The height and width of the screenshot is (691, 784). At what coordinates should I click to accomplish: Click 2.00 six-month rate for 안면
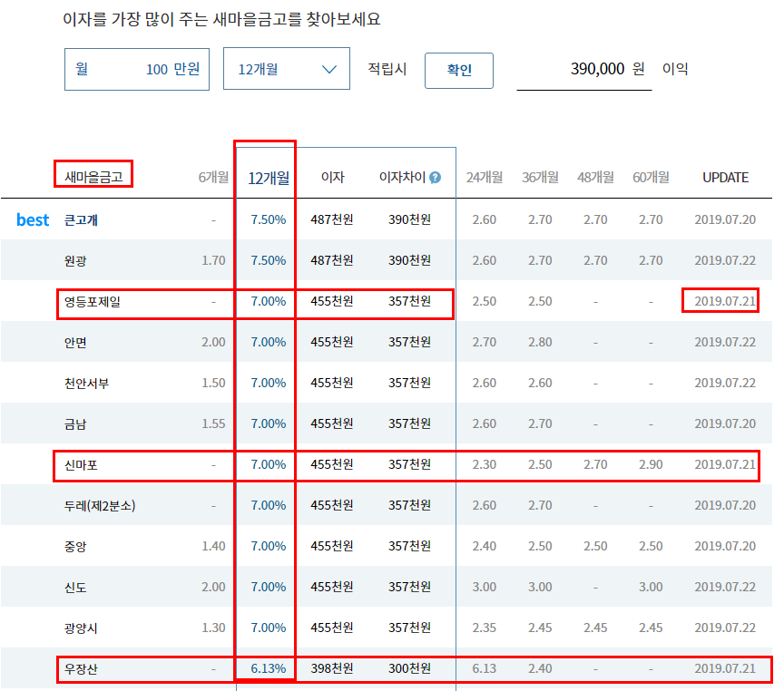click(x=213, y=342)
